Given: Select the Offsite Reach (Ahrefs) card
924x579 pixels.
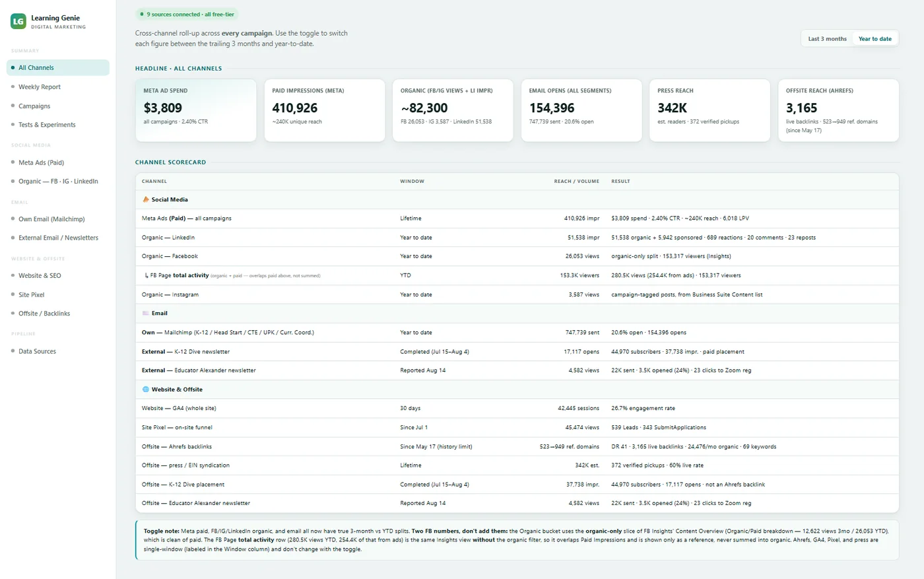Looking at the screenshot, I should (x=838, y=110).
